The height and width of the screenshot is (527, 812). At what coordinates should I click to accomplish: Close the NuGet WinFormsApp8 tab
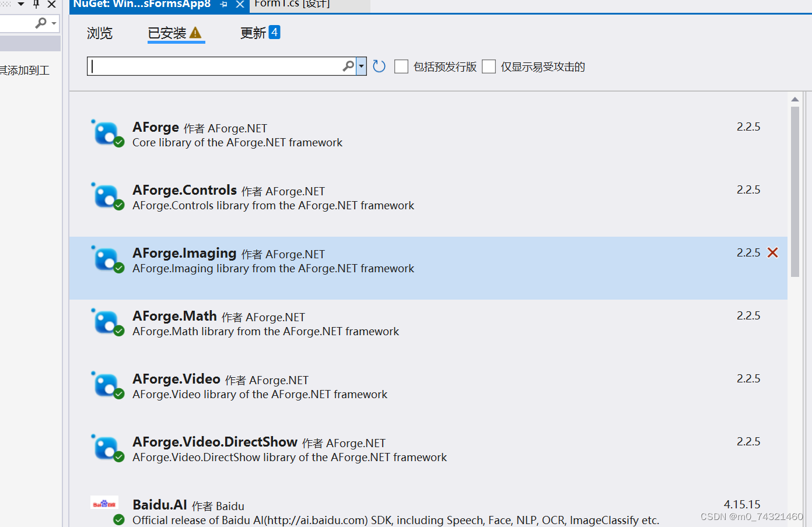(x=240, y=4)
